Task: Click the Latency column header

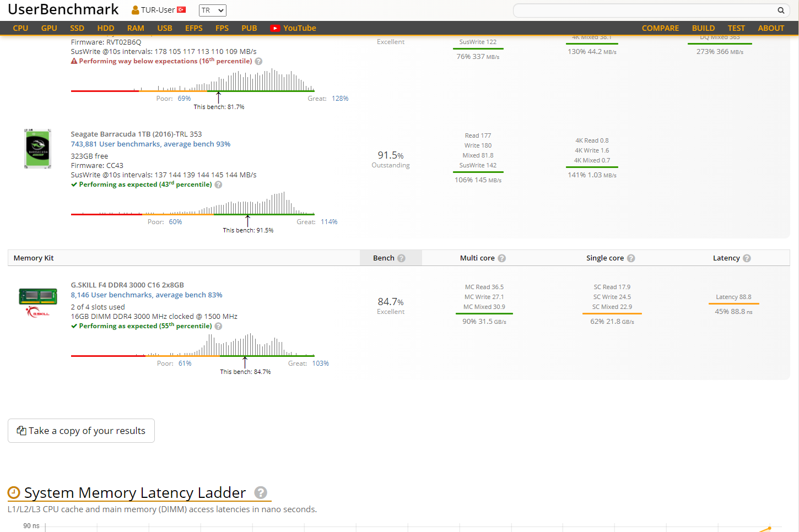Action: pos(726,258)
